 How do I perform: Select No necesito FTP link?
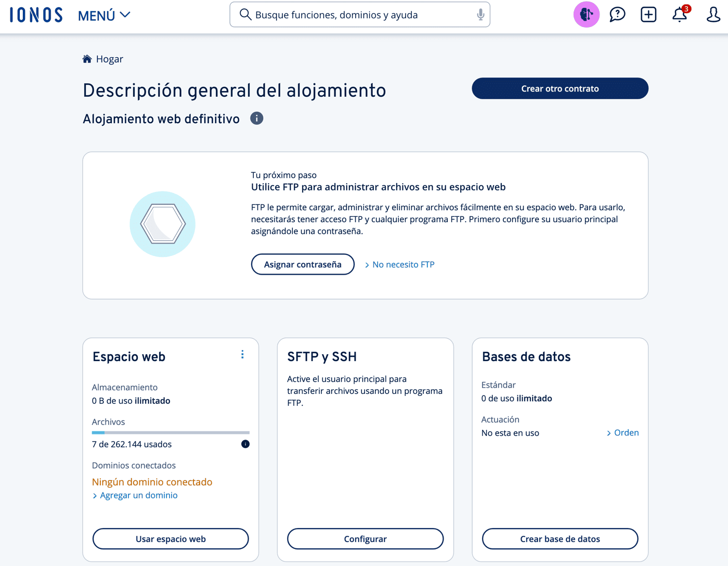click(399, 264)
